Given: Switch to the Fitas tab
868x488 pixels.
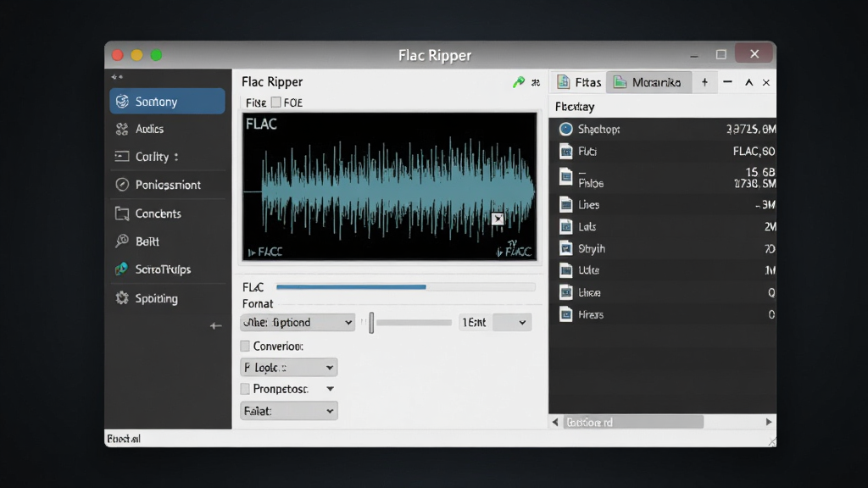Looking at the screenshot, I should point(579,82).
